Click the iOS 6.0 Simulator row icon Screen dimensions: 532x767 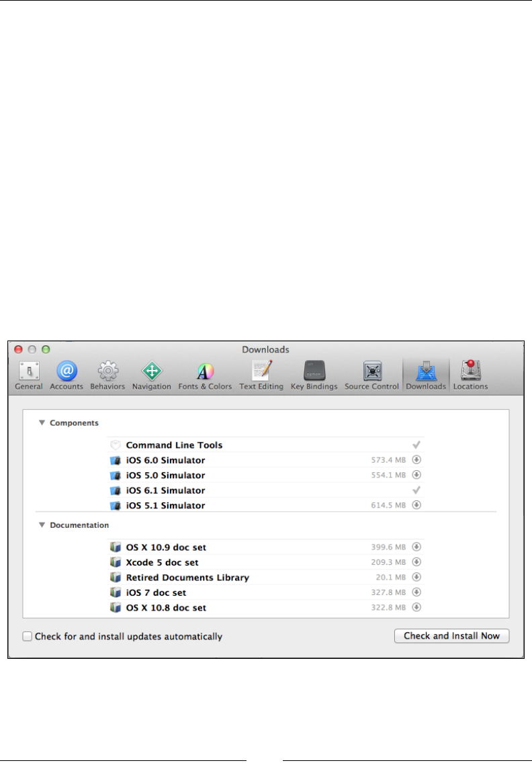click(x=116, y=460)
